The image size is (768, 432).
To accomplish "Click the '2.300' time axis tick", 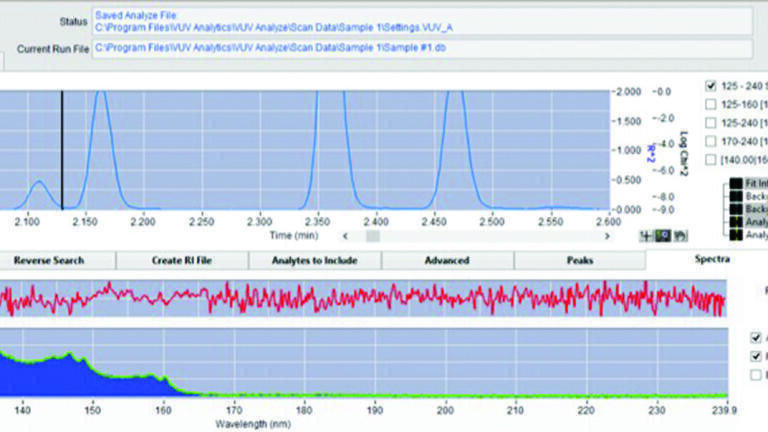I will tap(260, 221).
